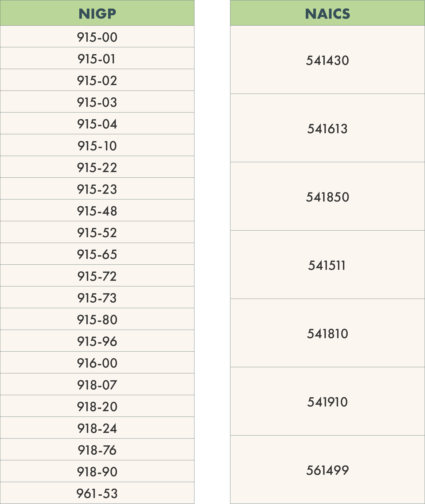Click NAICS code 541430
Screen dimensions: 425x504
327,60
